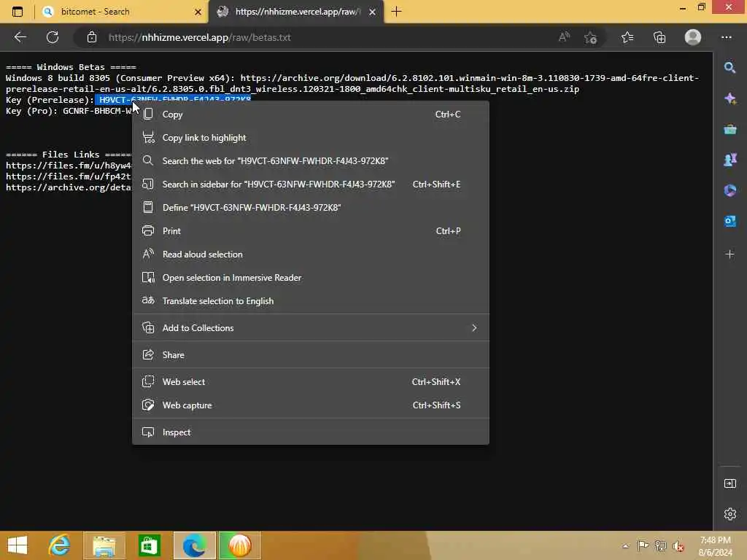Click the profile avatar icon
Screen dimensions: 747x560
[693, 37]
